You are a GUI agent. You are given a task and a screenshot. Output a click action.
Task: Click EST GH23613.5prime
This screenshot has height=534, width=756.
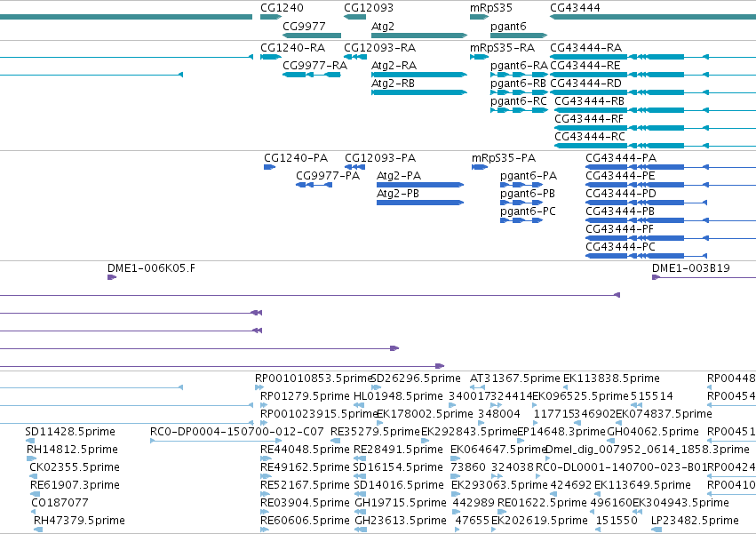(x=401, y=521)
